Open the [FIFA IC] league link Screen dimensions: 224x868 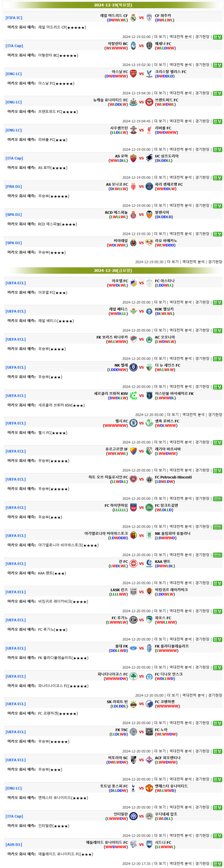click(14, 18)
